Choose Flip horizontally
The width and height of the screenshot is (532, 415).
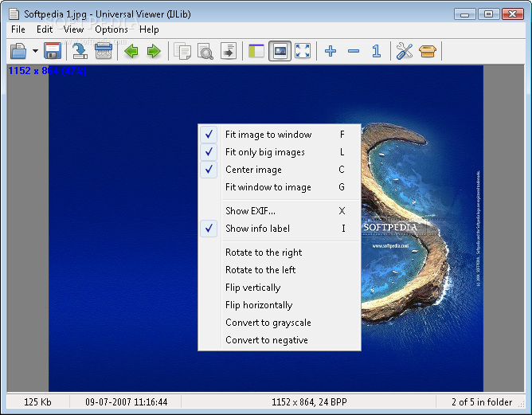[x=280, y=305]
